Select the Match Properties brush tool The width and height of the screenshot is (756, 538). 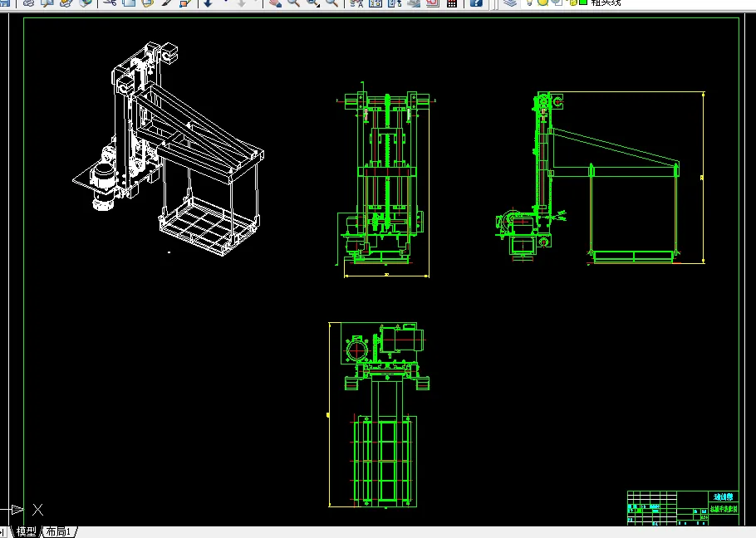[166, 2]
